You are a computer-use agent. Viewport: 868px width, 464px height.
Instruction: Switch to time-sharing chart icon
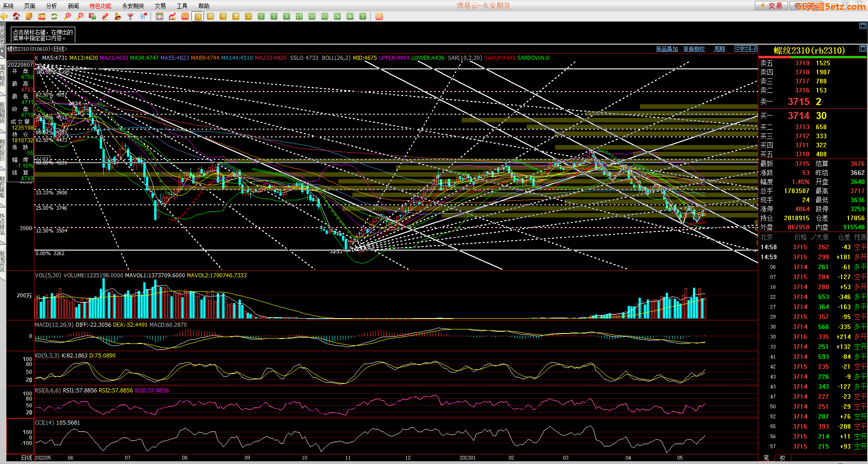(x=172, y=16)
